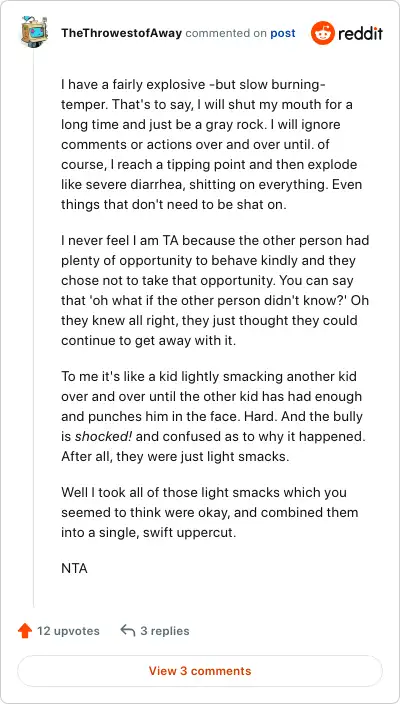Click the orange upvote arrow icon
400x704 pixels.
pos(25,631)
